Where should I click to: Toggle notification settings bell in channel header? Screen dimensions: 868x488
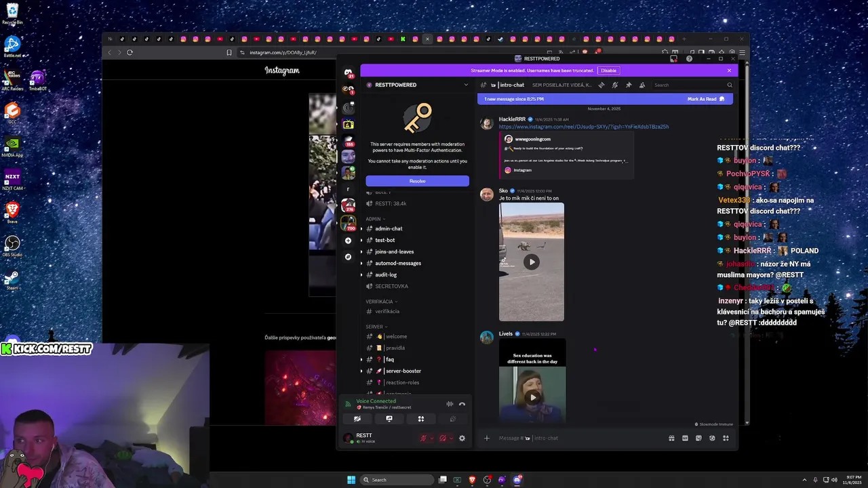(x=614, y=85)
